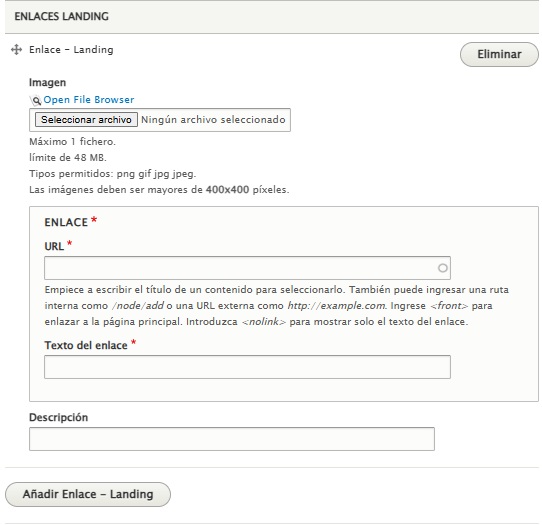Click the drag handle beside Enlace - Landing
Image resolution: width=542 pixels, height=525 pixels.
(16, 50)
